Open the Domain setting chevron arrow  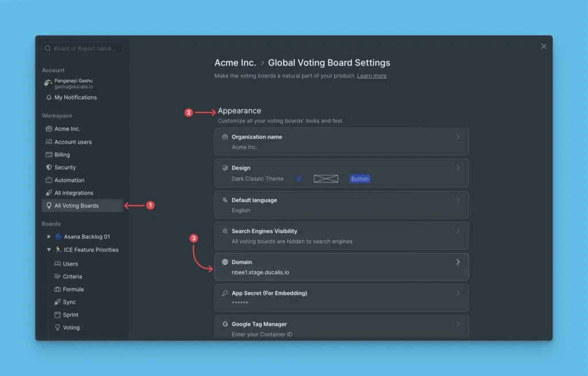pos(458,262)
